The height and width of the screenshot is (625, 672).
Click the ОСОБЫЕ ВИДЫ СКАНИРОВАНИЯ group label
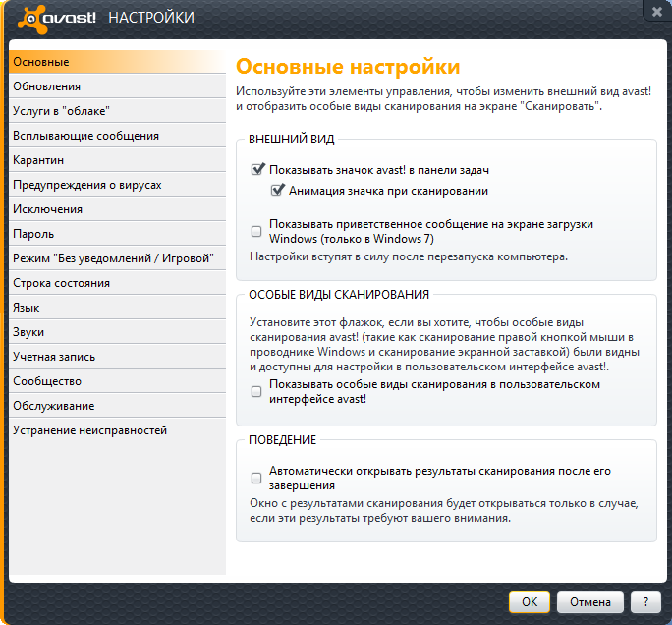tap(339, 295)
